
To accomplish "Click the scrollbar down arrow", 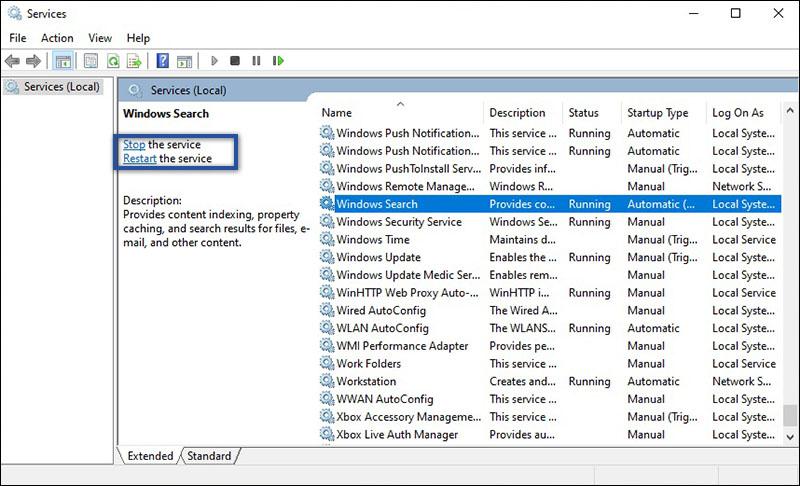I will (790, 437).
